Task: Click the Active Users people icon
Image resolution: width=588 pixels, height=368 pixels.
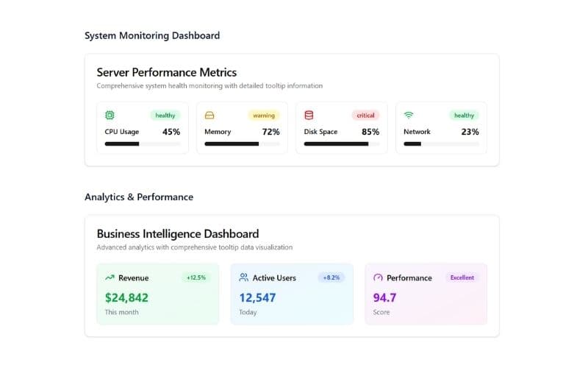Action: coord(244,277)
